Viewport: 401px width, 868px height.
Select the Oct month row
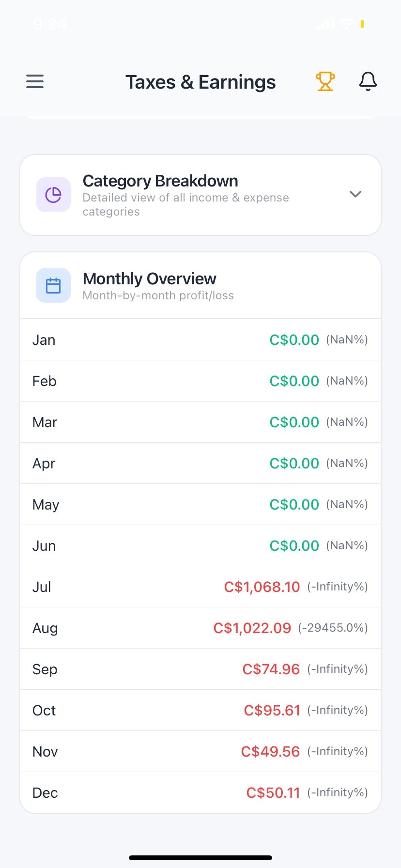coord(200,710)
